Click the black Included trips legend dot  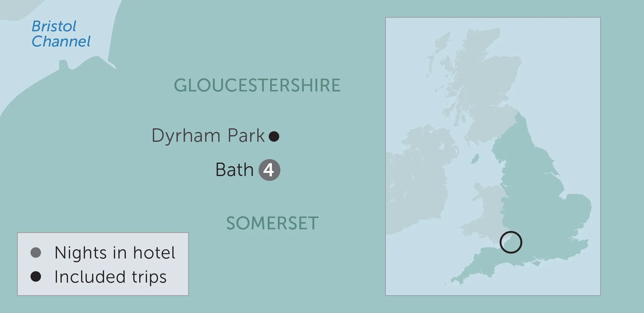pos(36,276)
